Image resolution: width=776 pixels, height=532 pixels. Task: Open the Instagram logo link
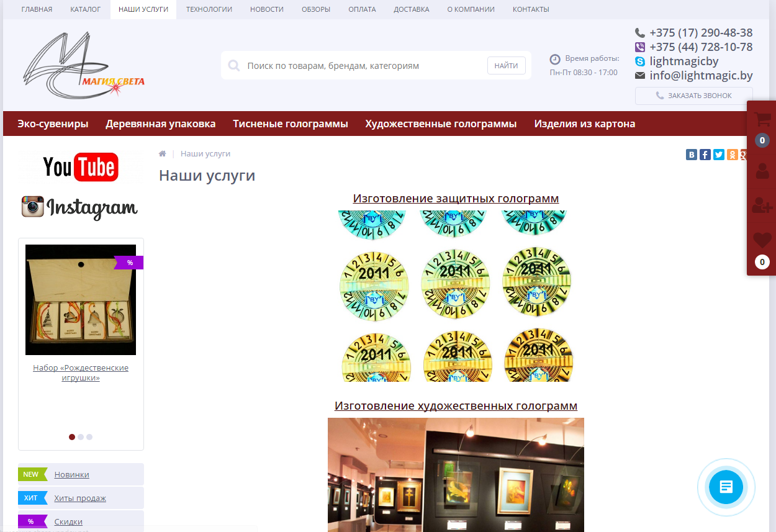click(x=79, y=207)
